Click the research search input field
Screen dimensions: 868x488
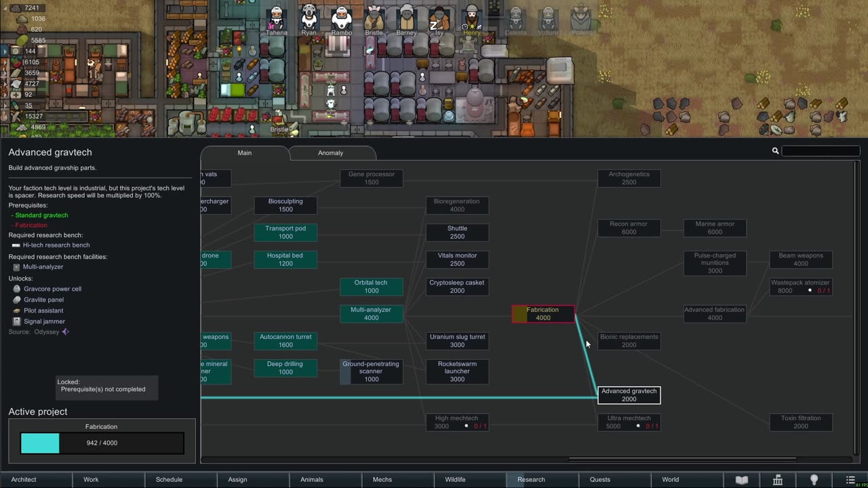pos(821,151)
